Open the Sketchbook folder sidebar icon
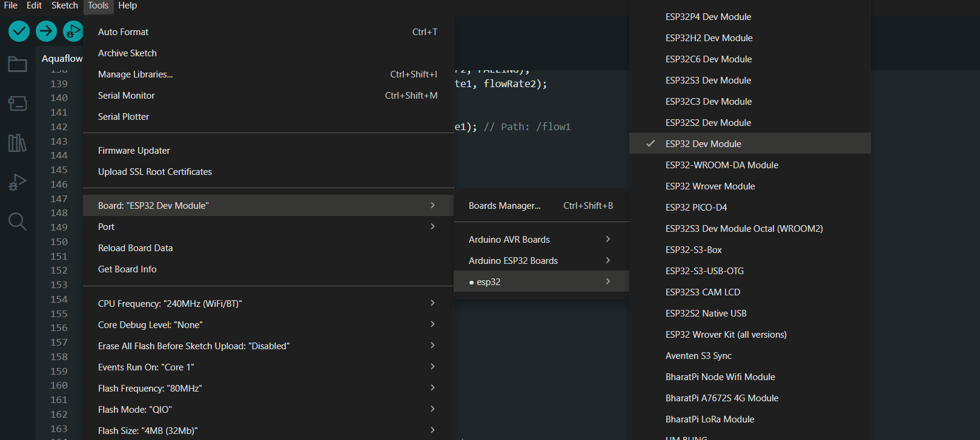Screen dimensions: 980x440 tap(17, 64)
